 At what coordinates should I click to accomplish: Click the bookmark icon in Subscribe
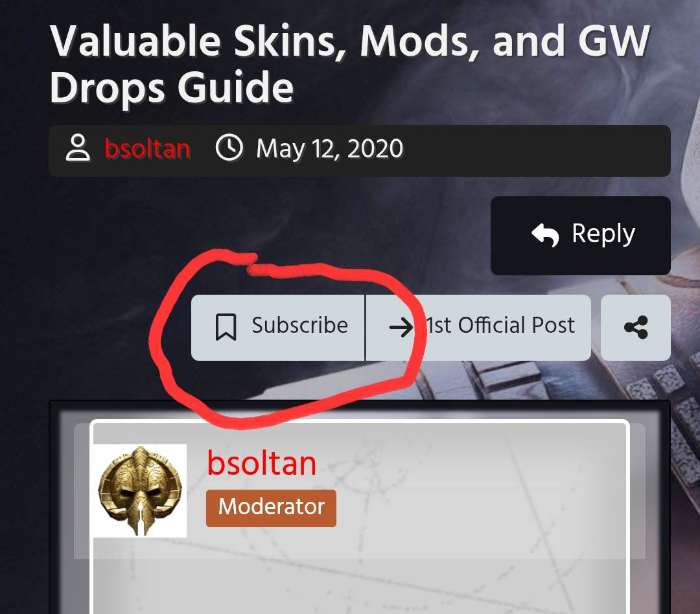point(226,327)
